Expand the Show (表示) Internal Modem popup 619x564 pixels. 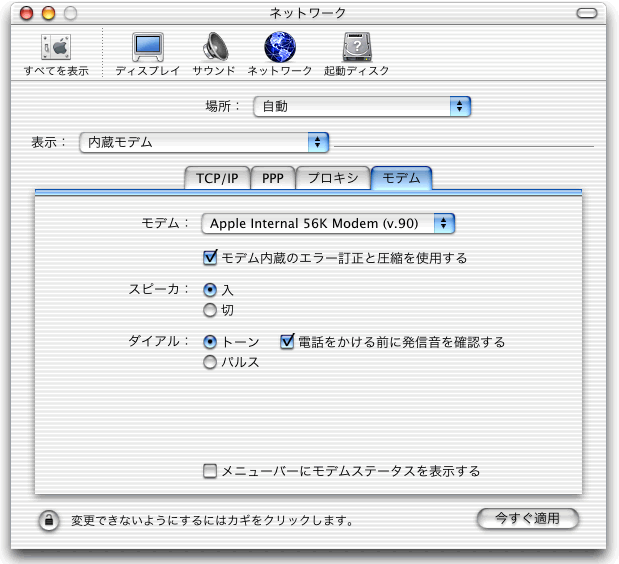click(204, 142)
